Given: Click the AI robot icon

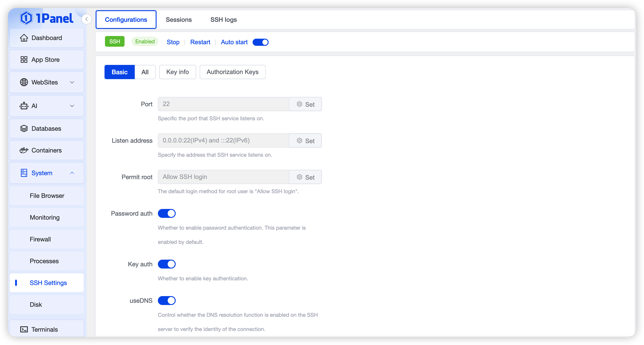Looking at the screenshot, I should pos(24,106).
